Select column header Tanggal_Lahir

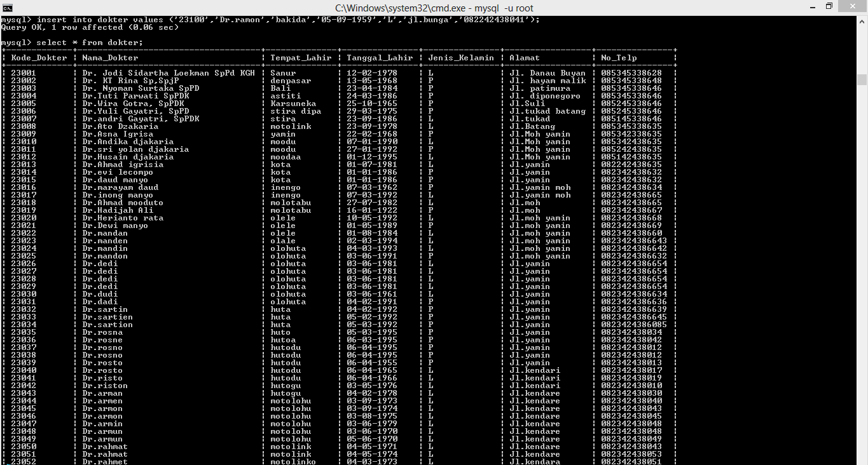380,58
